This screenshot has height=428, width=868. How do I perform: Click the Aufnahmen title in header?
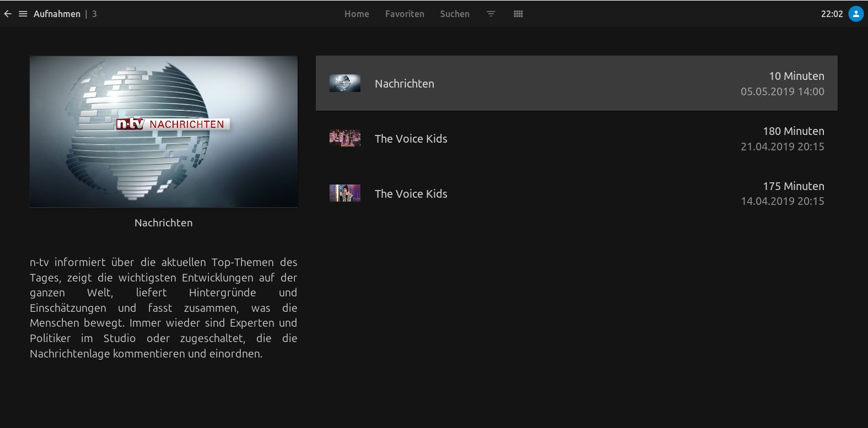[57, 14]
